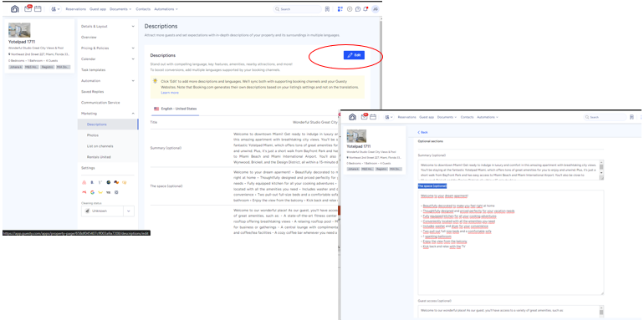Open Contacts in left screenshot's top menu
Screen dimensions: 644x320
[143, 9]
